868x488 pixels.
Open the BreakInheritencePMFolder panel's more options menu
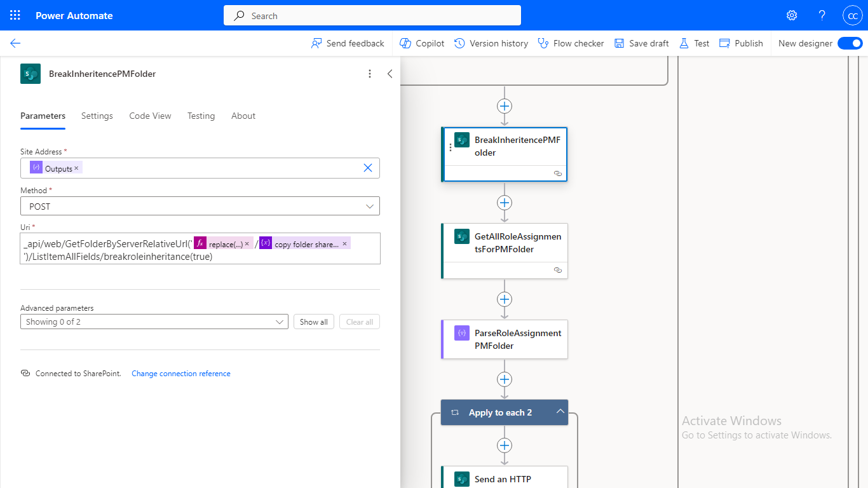pos(370,74)
